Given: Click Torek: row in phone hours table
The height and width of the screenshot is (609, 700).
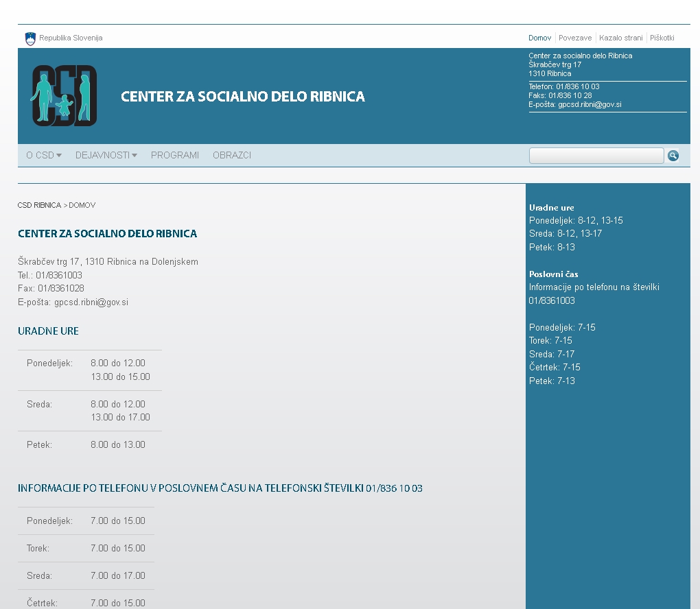Looking at the screenshot, I should point(86,549).
